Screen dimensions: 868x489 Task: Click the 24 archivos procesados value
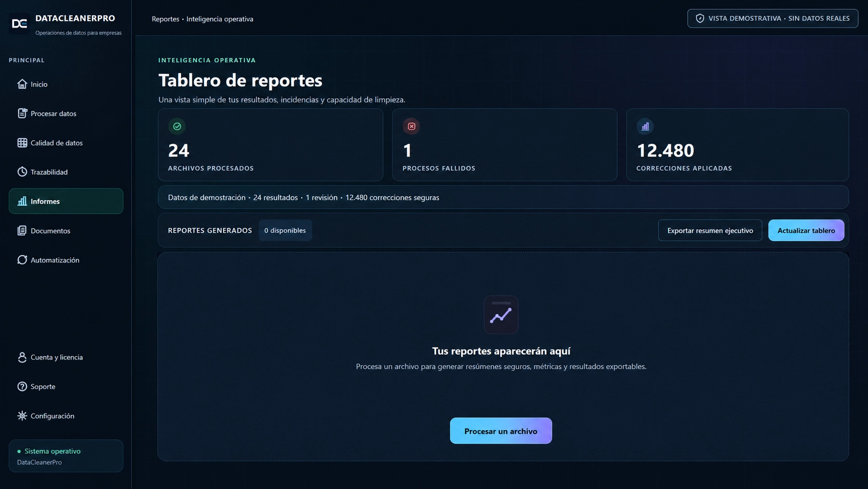coord(179,151)
